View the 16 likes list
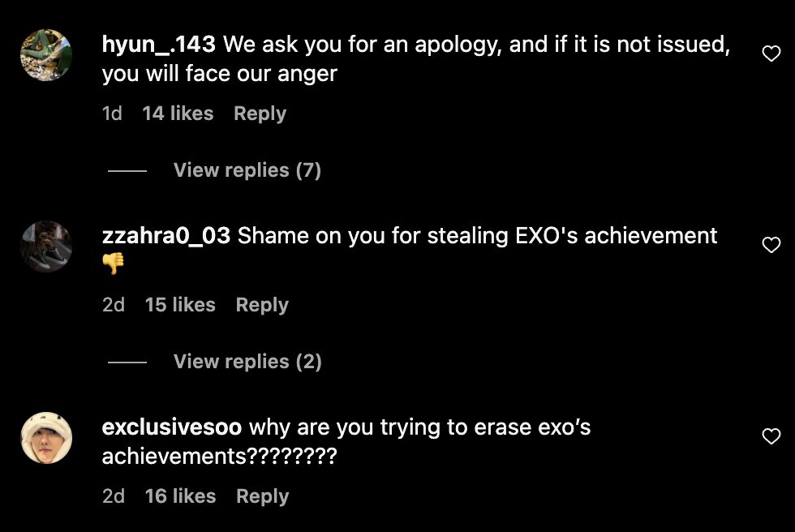The width and height of the screenshot is (795, 532). point(180,496)
